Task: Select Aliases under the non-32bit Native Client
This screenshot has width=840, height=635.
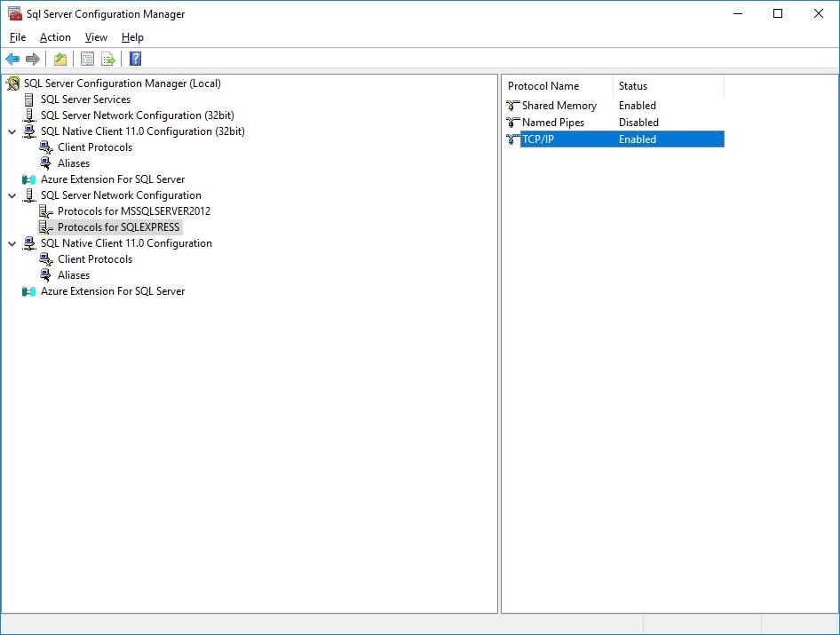Action: (74, 275)
